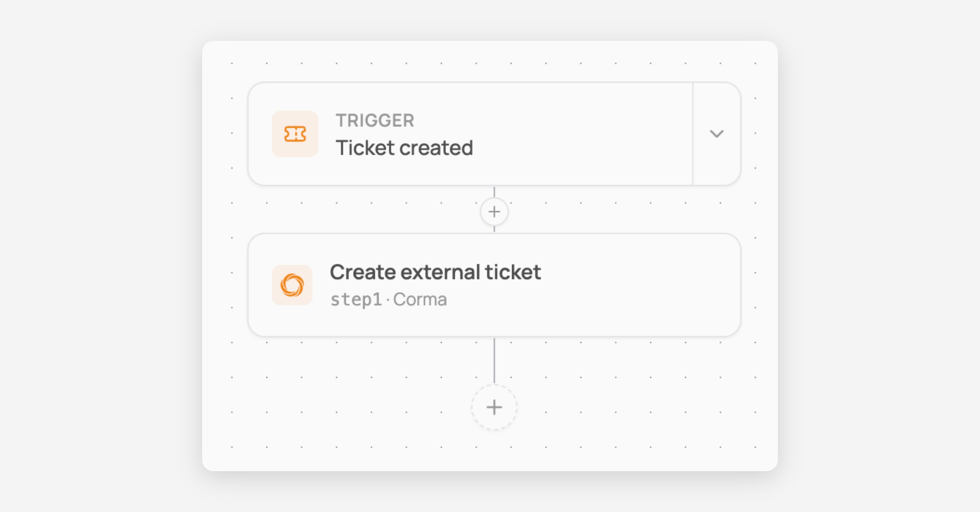980x512 pixels.
Task: Click the Corma provider label
Action: tap(420, 300)
